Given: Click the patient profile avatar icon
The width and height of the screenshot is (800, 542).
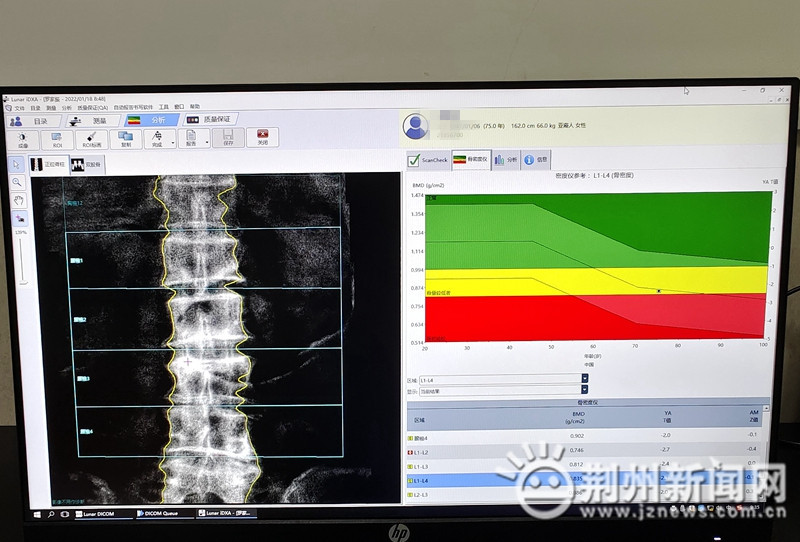Looking at the screenshot, I should [417, 126].
